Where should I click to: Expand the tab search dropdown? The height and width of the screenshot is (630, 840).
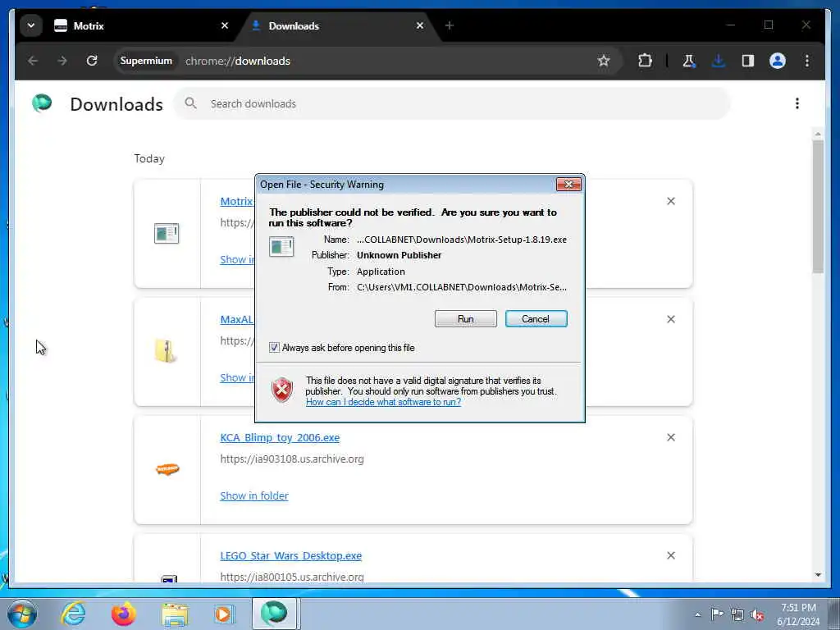click(x=31, y=25)
